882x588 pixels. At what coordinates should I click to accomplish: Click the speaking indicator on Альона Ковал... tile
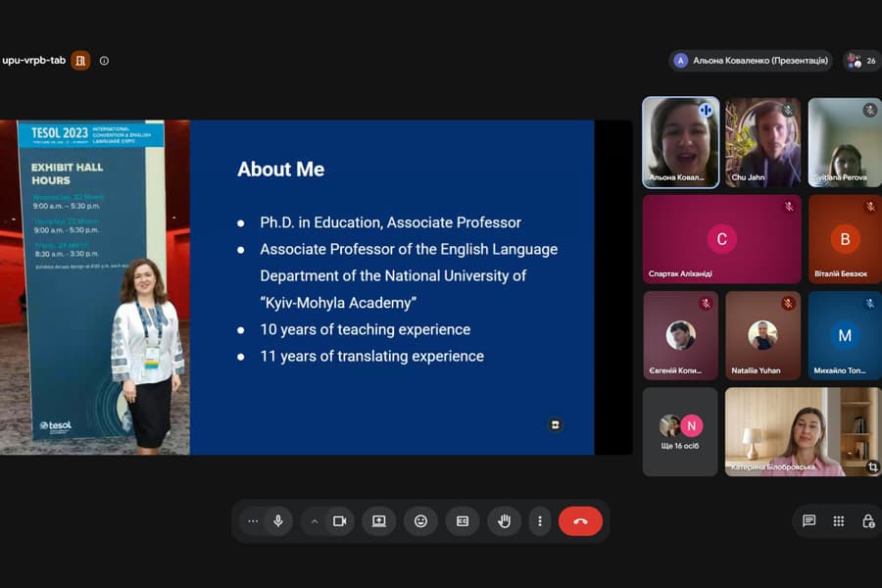point(706,111)
